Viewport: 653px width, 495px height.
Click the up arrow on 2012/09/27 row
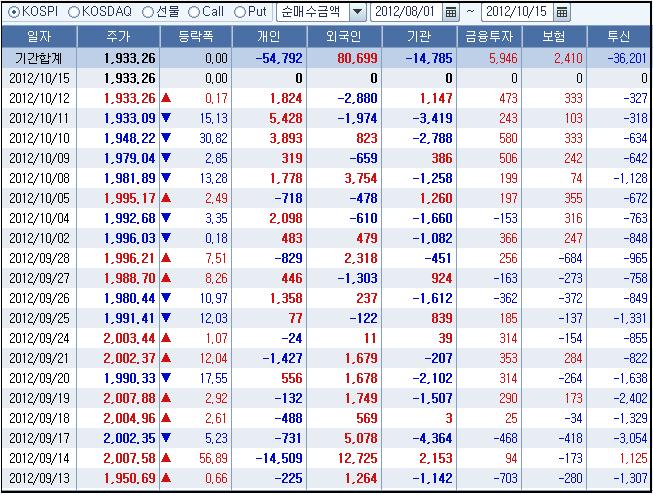[x=166, y=278]
